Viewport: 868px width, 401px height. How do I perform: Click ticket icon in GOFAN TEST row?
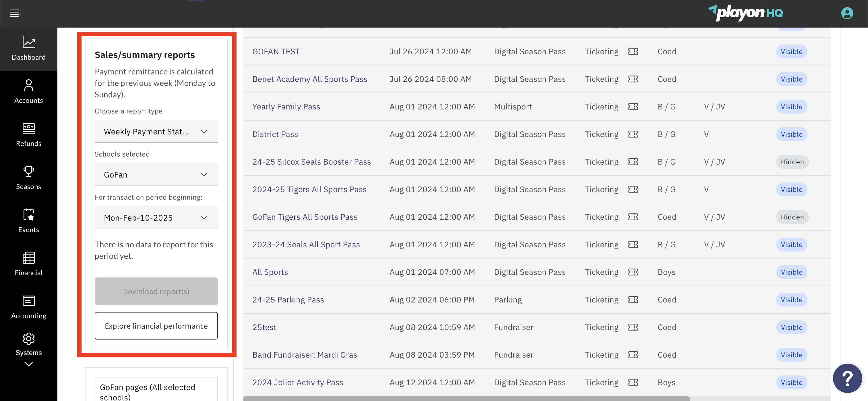pyautogui.click(x=633, y=52)
